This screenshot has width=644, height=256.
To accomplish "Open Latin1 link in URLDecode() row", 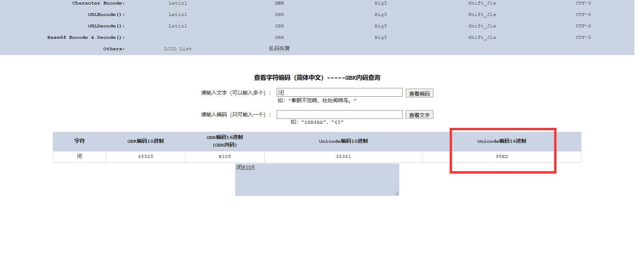I will [x=178, y=26].
